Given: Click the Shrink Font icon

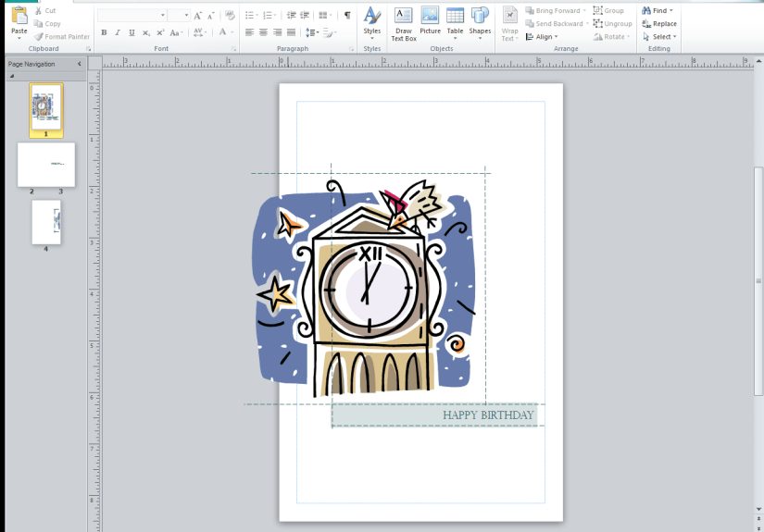Looking at the screenshot, I should [x=210, y=16].
